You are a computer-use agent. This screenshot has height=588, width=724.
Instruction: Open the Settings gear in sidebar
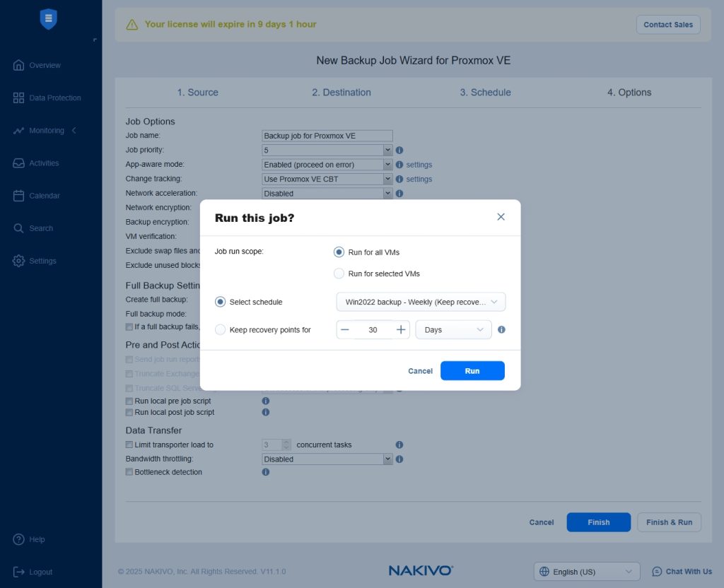click(19, 261)
